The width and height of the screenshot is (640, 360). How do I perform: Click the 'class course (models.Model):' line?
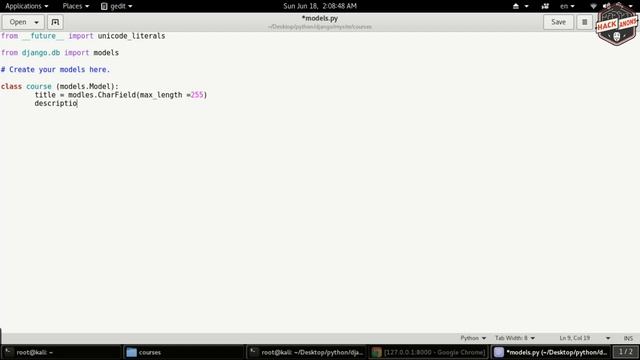pyautogui.click(x=60, y=86)
